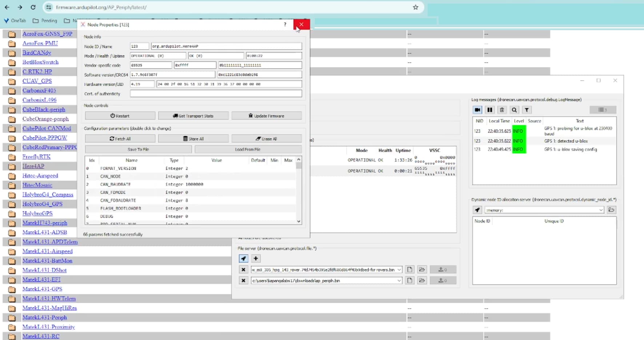Viewport: 644px width, 340px height.
Task: Open the CUAV_GPS folder link
Action: 37,81
